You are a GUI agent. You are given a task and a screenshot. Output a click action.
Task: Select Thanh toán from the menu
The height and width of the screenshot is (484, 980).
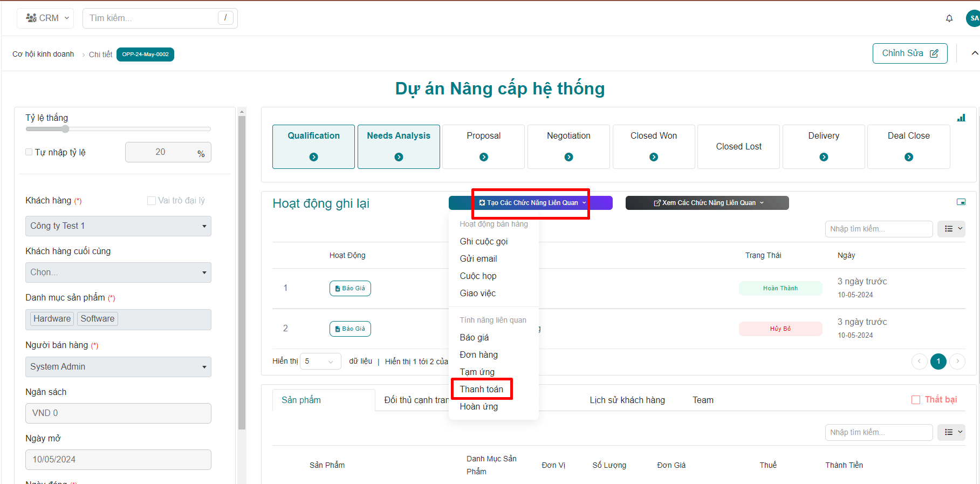(x=481, y=389)
